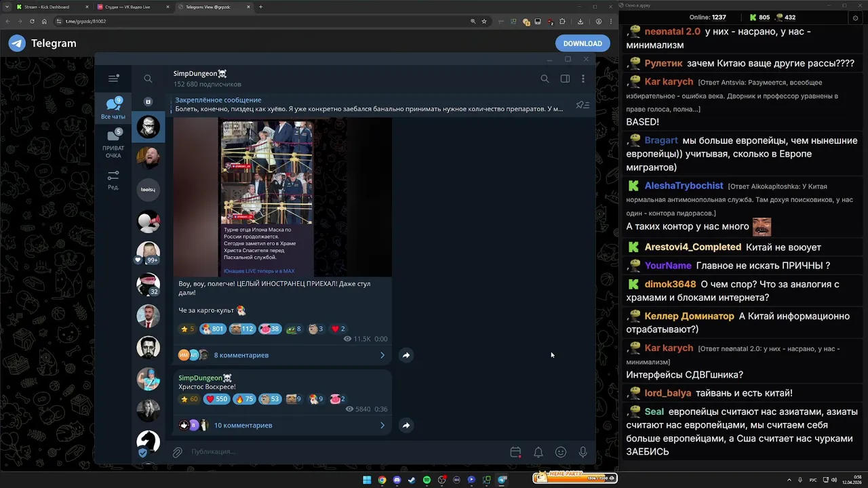Screen dimensions: 868x488
Task: Share the post with 8 comments
Action: [406, 355]
